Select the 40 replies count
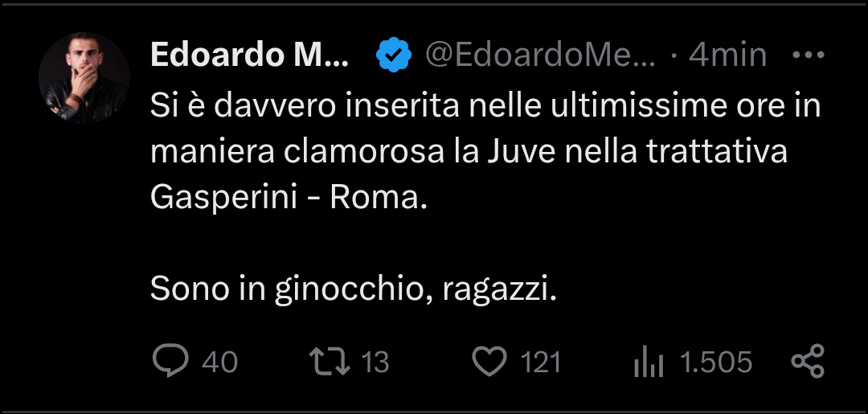The width and height of the screenshot is (868, 414). [219, 362]
